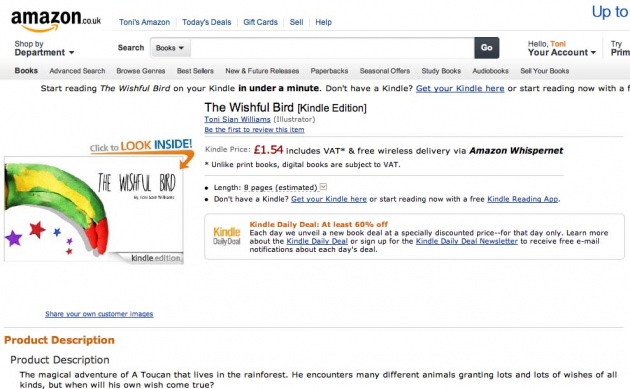Open the Audiobooks section
This screenshot has height=389, width=630.
(x=490, y=71)
